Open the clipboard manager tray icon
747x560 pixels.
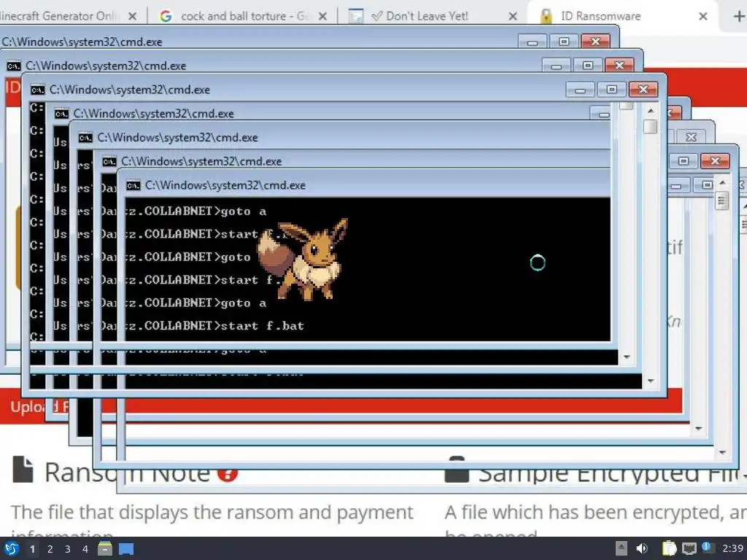(x=670, y=548)
